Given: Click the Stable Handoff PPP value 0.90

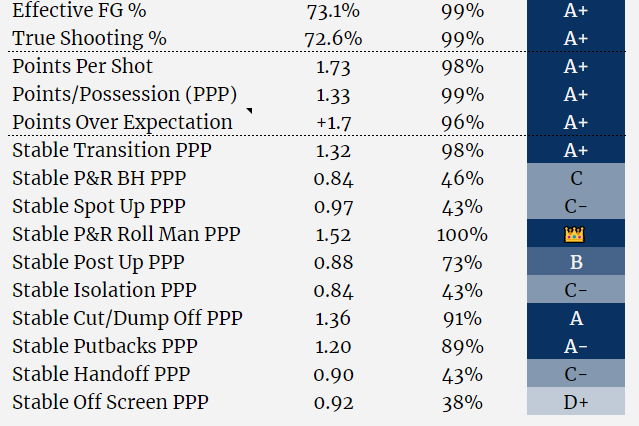Looking at the screenshot, I should click(x=333, y=375).
